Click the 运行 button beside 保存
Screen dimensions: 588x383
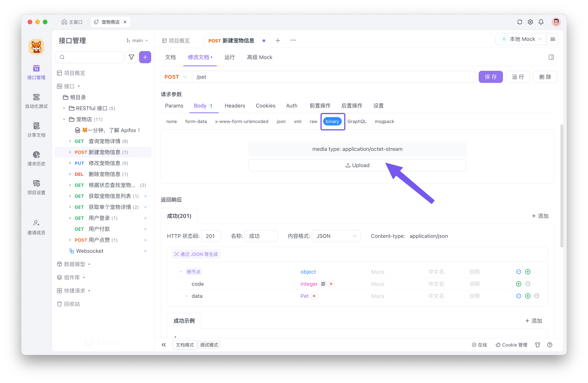[518, 77]
